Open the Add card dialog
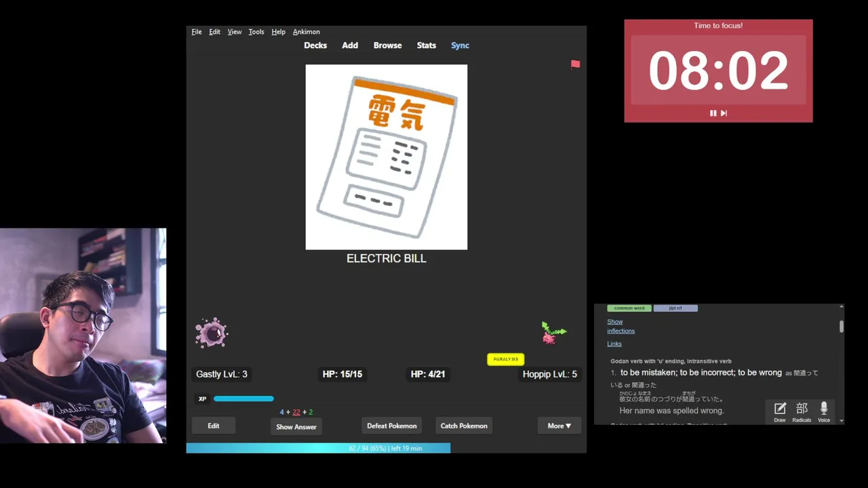This screenshot has height=488, width=868. coord(350,45)
